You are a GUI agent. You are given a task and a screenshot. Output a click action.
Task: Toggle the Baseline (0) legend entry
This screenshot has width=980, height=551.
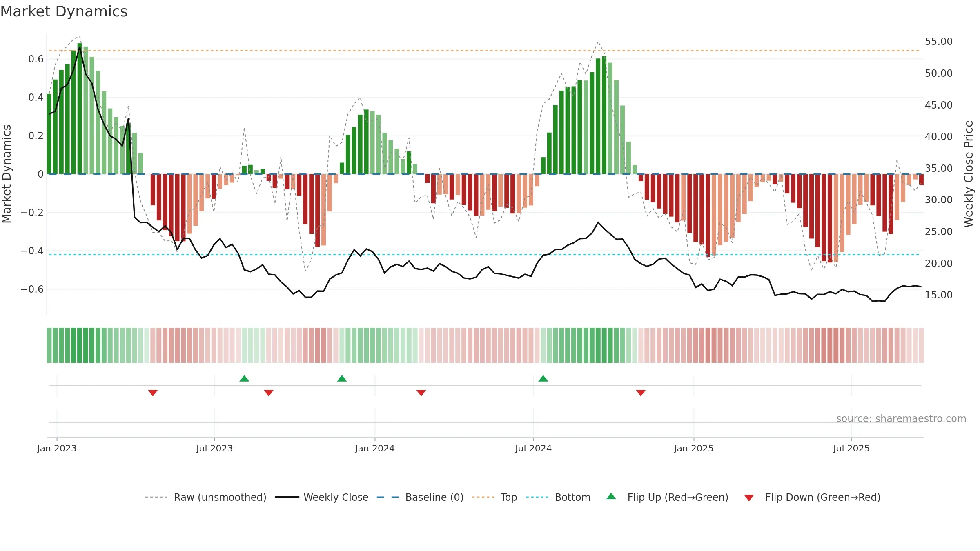pos(420,497)
